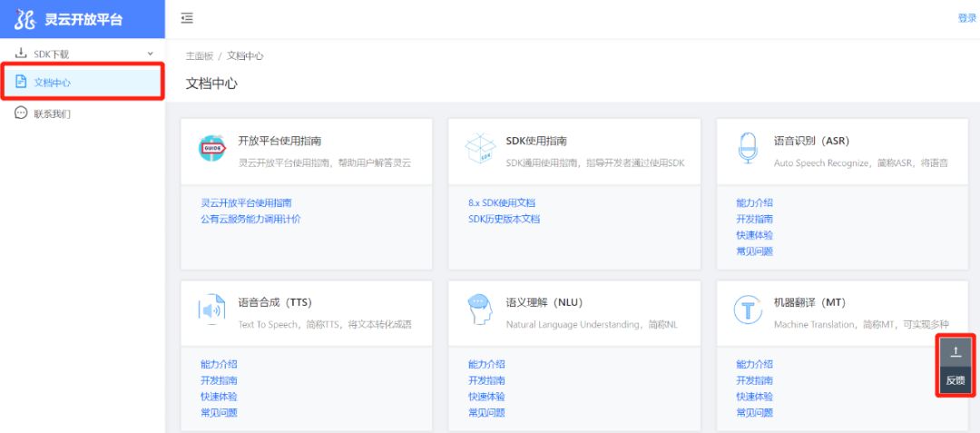
Task: Open 8.x SDK使用文档 link
Action: (502, 202)
